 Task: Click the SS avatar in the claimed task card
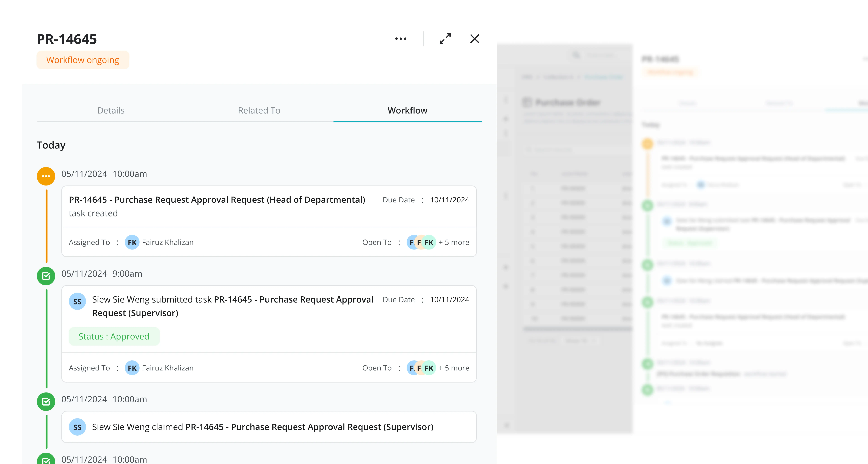(78, 427)
